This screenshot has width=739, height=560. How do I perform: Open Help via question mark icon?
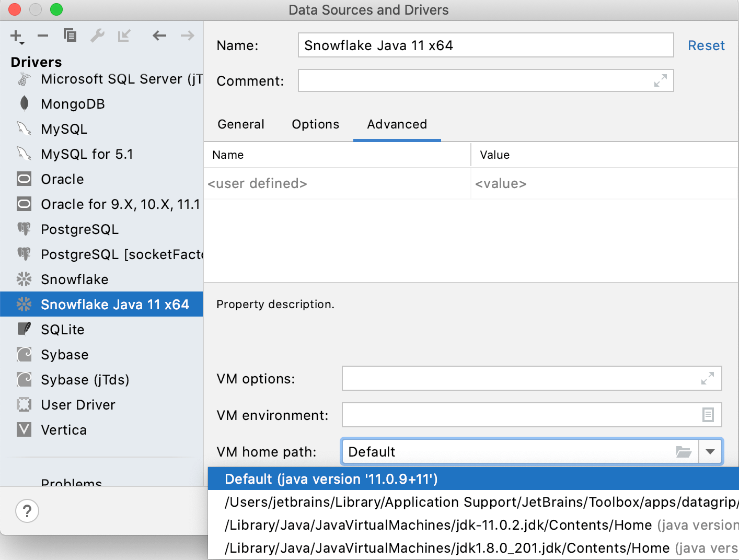pyautogui.click(x=27, y=511)
